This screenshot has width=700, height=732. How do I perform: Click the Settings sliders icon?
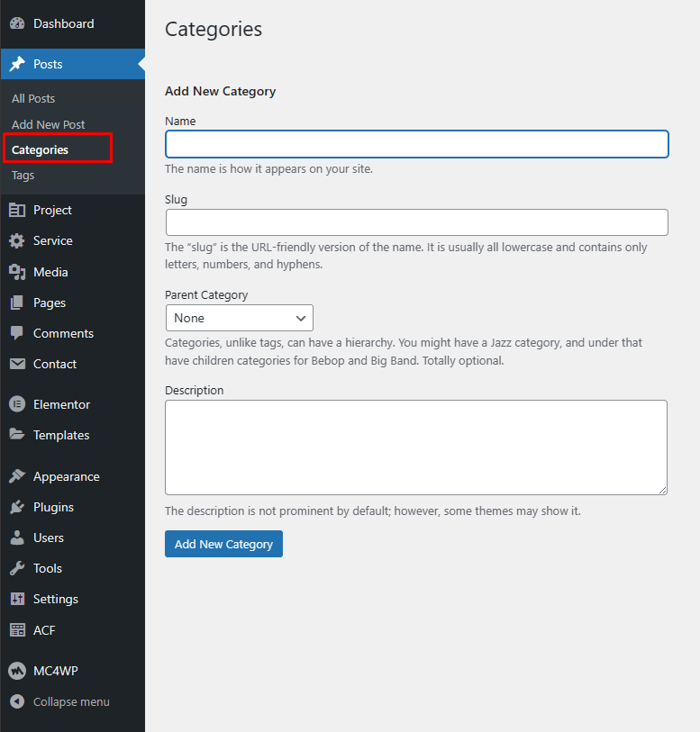tap(17, 599)
